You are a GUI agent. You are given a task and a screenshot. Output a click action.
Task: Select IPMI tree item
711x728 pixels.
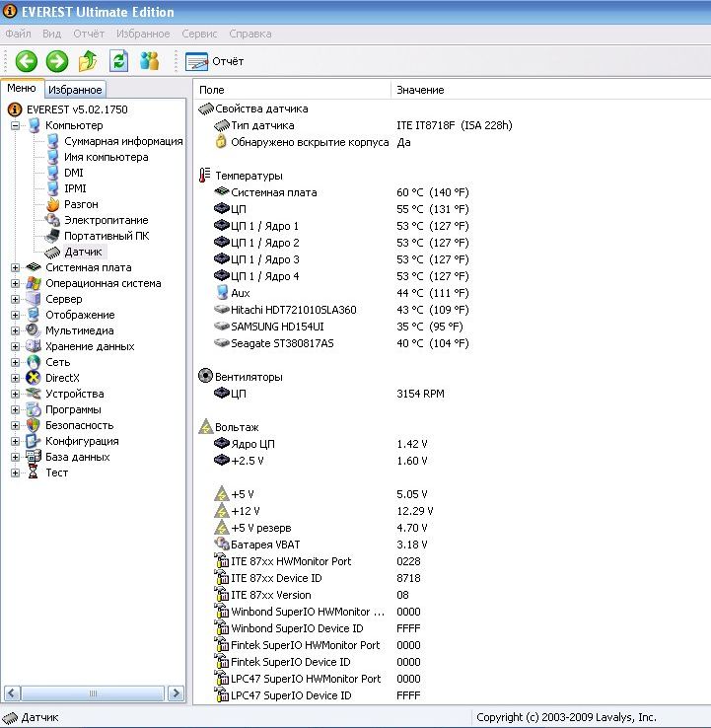click(x=75, y=188)
